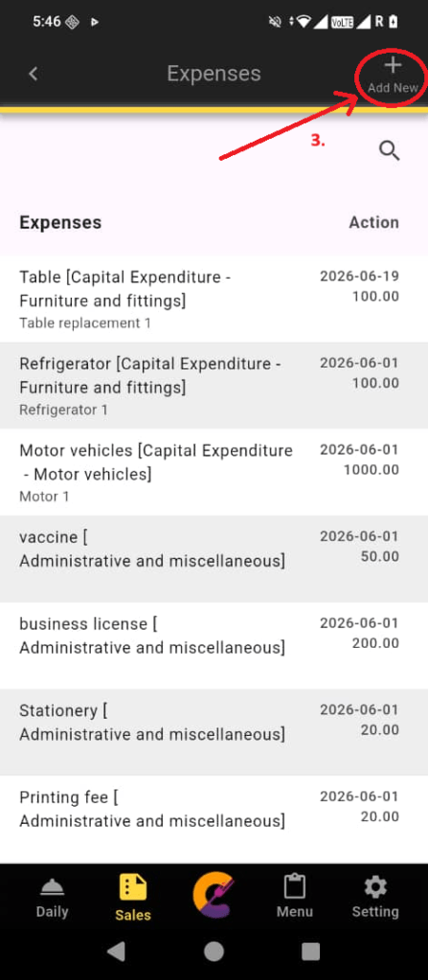Open the expenses search magnifier
The height and width of the screenshot is (980, 428).
(389, 150)
